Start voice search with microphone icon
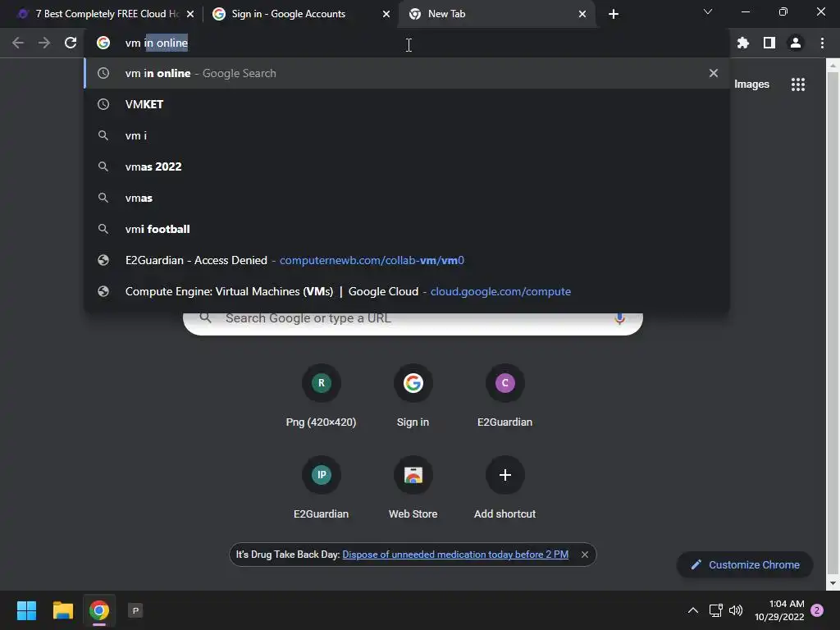This screenshot has height=630, width=840. (620, 318)
